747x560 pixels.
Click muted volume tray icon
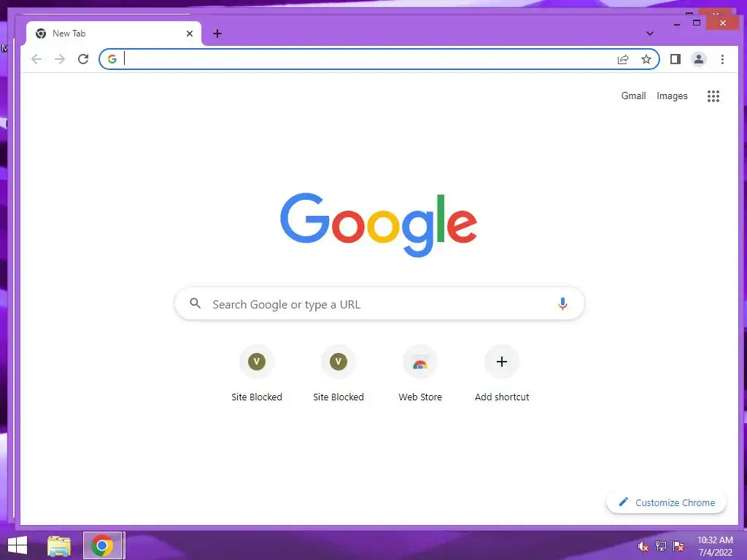point(642,546)
